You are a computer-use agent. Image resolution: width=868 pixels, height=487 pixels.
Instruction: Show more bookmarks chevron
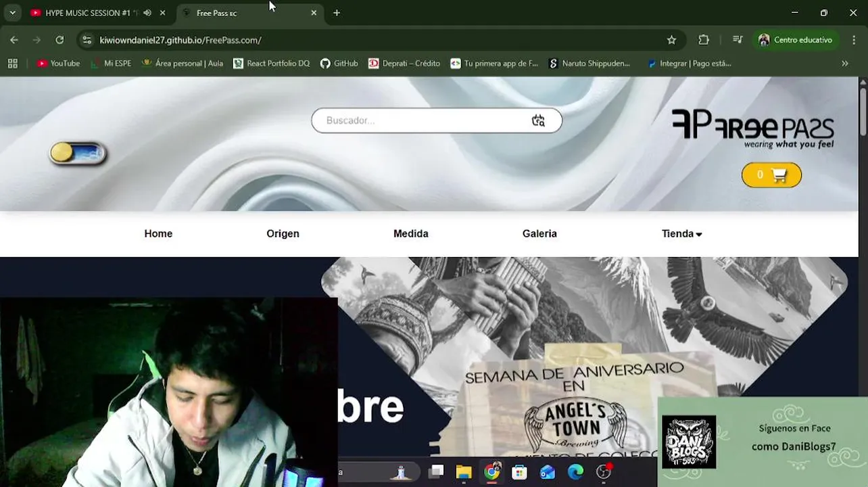coord(845,64)
